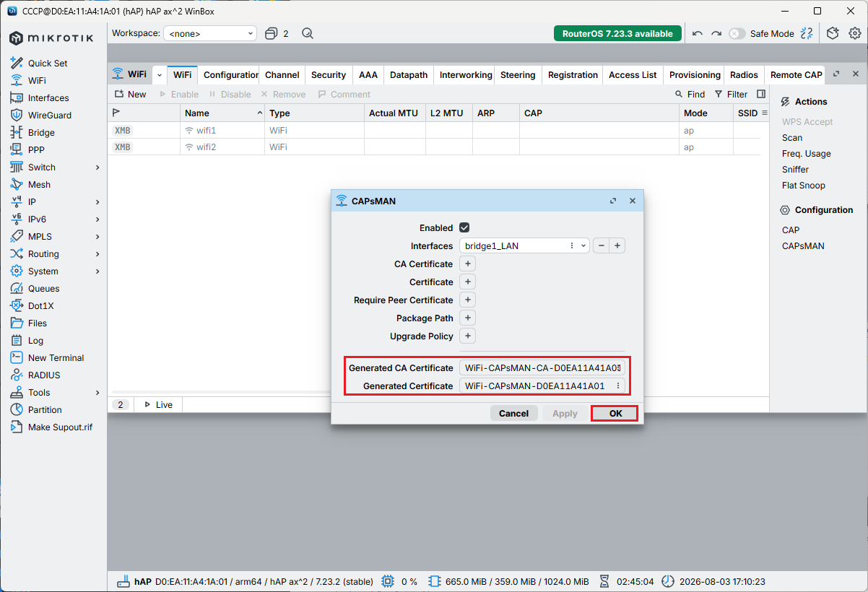Expand the IP submenu
The width and height of the screenshot is (868, 592).
[x=97, y=201]
